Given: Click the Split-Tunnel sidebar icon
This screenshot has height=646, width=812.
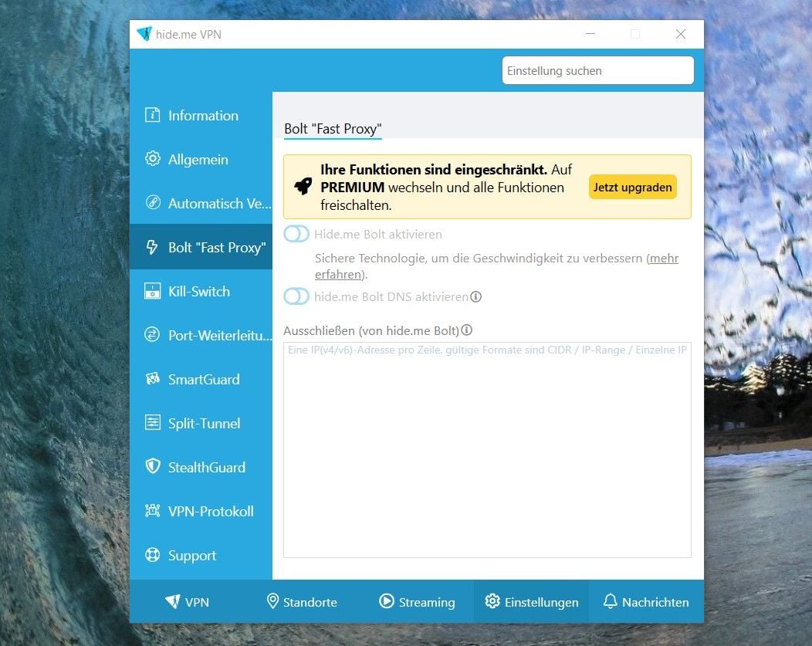Looking at the screenshot, I should tap(152, 423).
